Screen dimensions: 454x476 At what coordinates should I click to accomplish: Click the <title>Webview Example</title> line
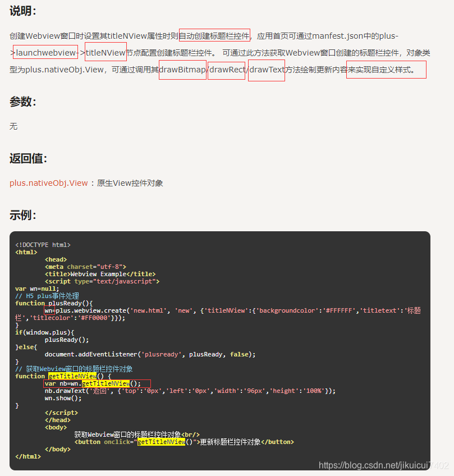100,274
